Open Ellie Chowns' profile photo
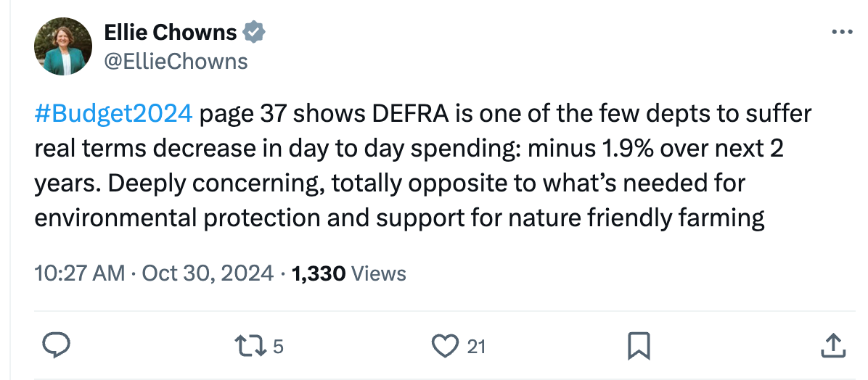Viewport: 868px width, 380px height. (x=63, y=46)
